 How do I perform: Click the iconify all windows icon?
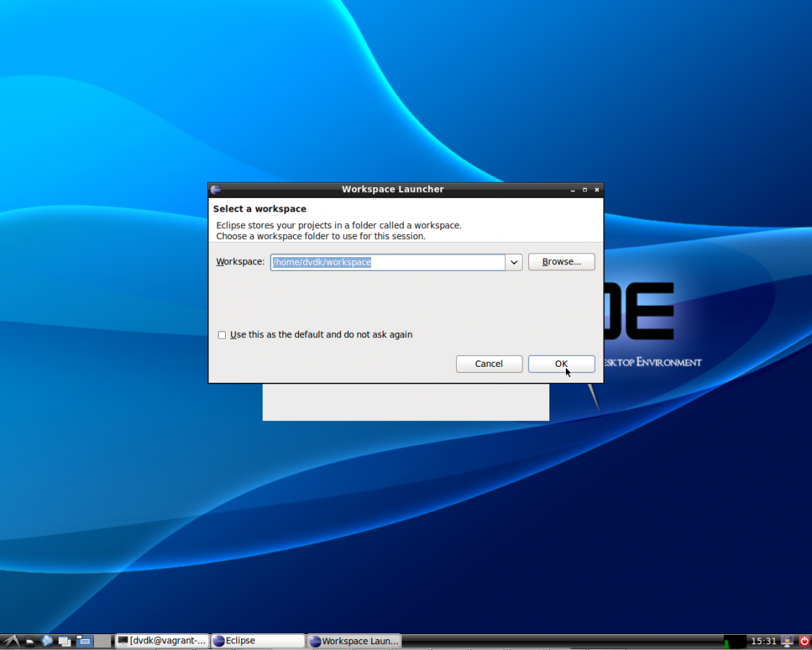tap(66, 641)
